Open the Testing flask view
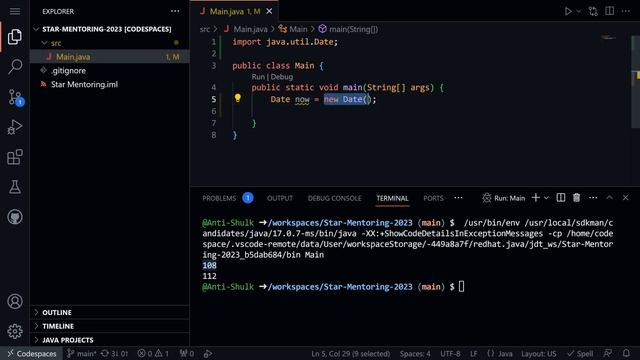640x360 pixels. coord(15,187)
